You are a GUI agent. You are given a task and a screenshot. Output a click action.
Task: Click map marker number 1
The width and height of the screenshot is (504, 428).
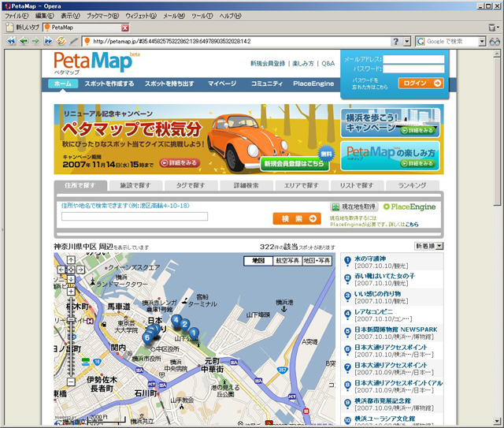[194, 333]
